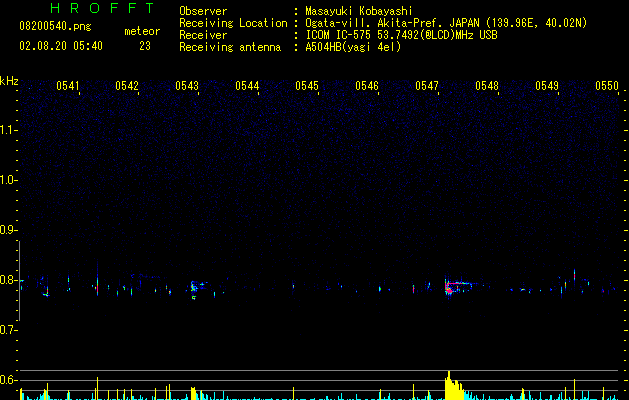Click the 0.8 kHz axis label
Image resolution: width=629 pixels, height=400 pixels.
(x=8, y=280)
